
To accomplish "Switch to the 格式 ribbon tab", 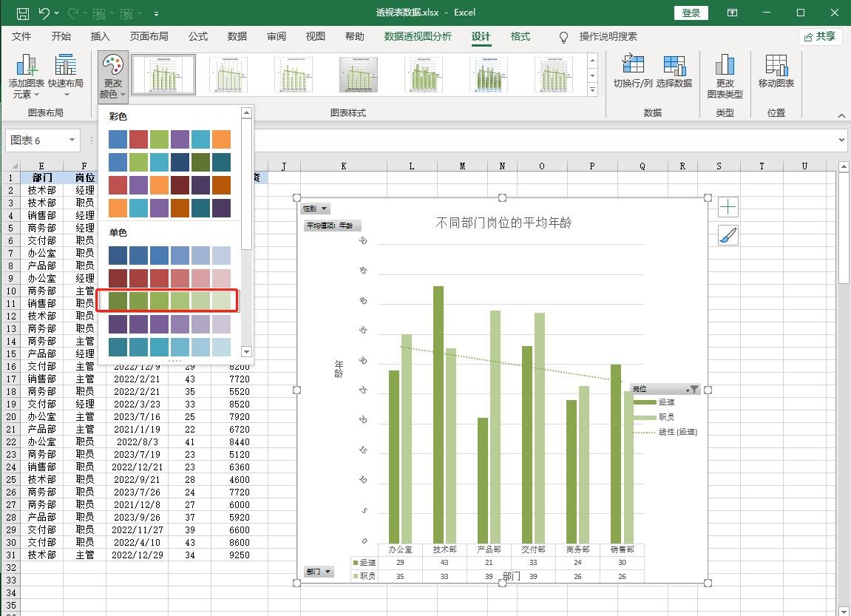I will [x=520, y=36].
